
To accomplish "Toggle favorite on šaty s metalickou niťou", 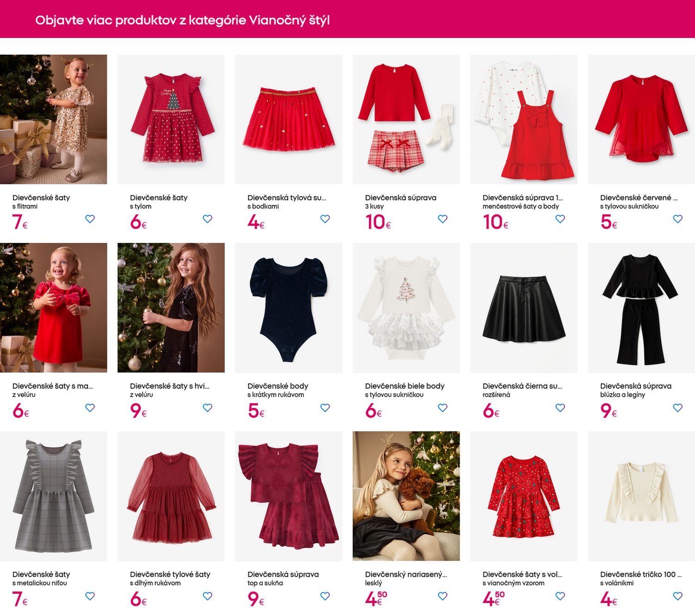I will click(90, 596).
